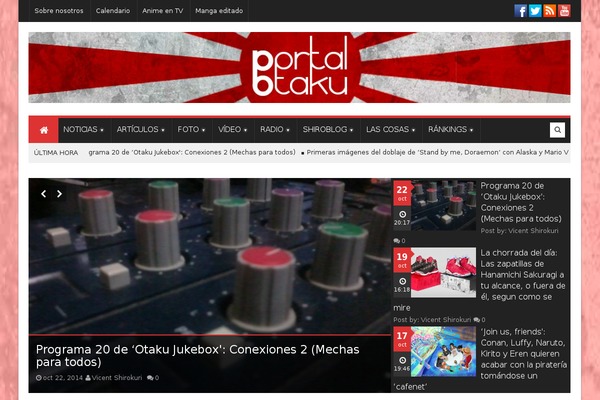Image resolution: width=600 pixels, height=400 pixels.
Task: Open the Calendario link
Action: [113, 11]
